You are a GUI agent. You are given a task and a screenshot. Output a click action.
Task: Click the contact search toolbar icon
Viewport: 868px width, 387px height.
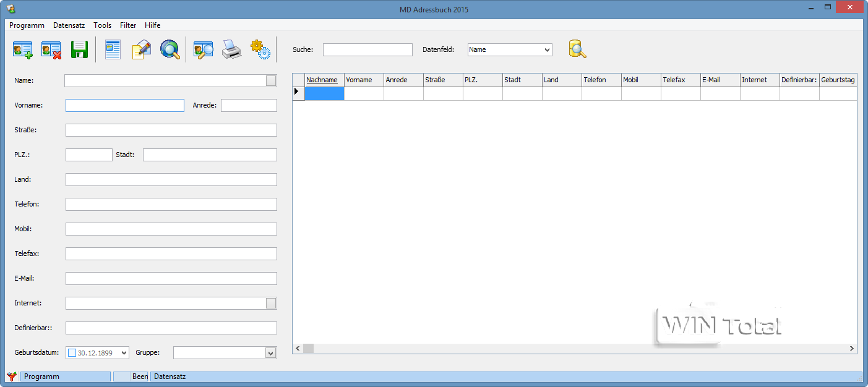click(204, 49)
